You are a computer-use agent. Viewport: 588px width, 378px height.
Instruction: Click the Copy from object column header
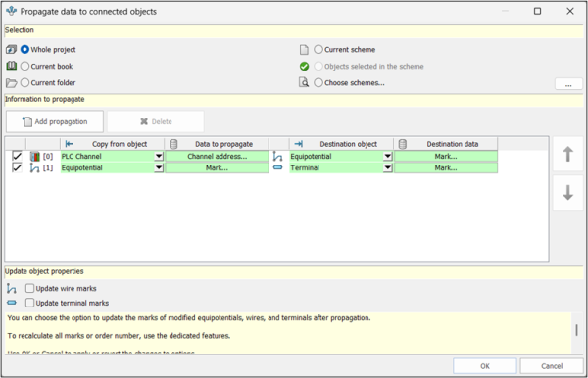click(x=112, y=144)
